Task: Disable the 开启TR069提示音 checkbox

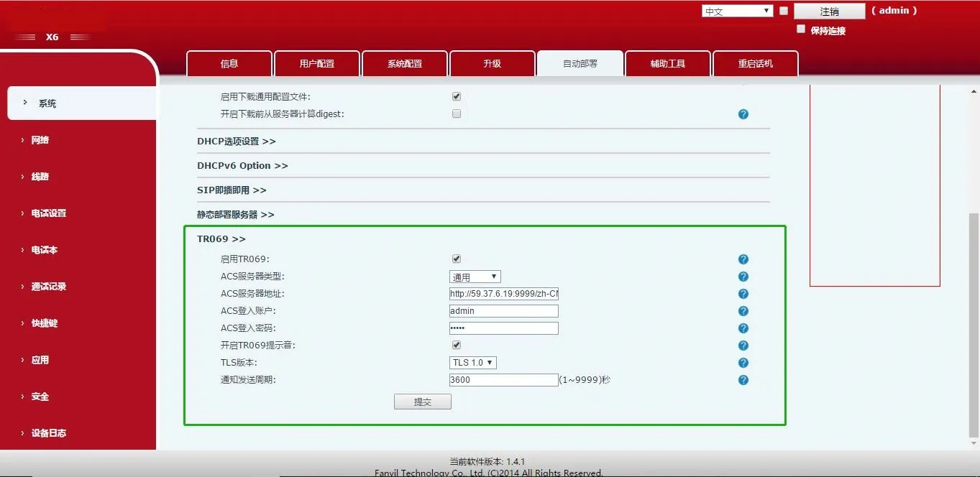Action: click(x=457, y=345)
